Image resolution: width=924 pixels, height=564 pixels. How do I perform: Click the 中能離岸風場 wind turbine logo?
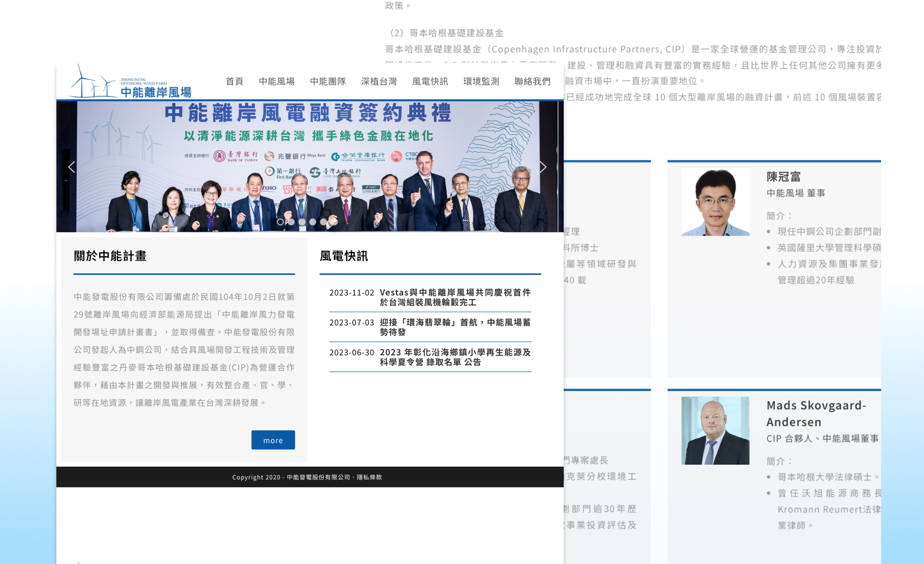pyautogui.click(x=131, y=82)
